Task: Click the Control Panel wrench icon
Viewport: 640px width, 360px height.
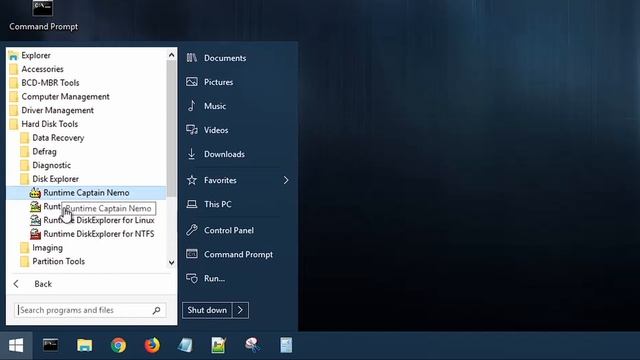Action: click(x=192, y=230)
